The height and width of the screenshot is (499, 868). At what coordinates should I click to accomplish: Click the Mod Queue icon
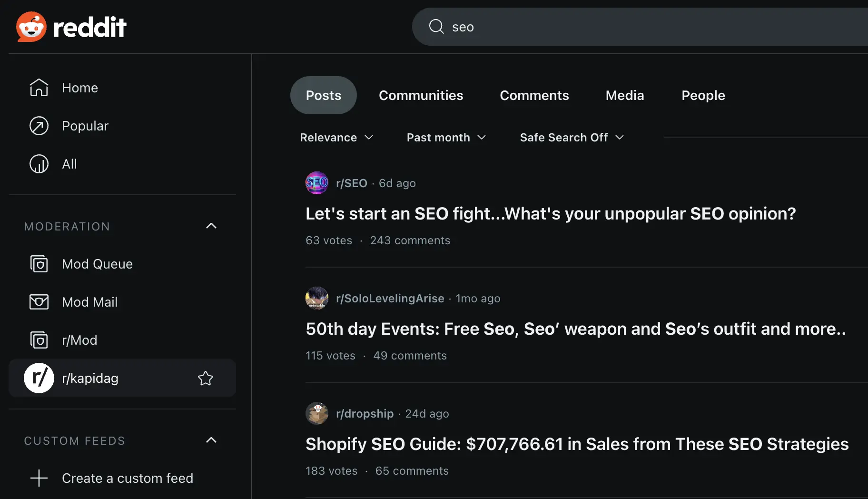(x=39, y=264)
